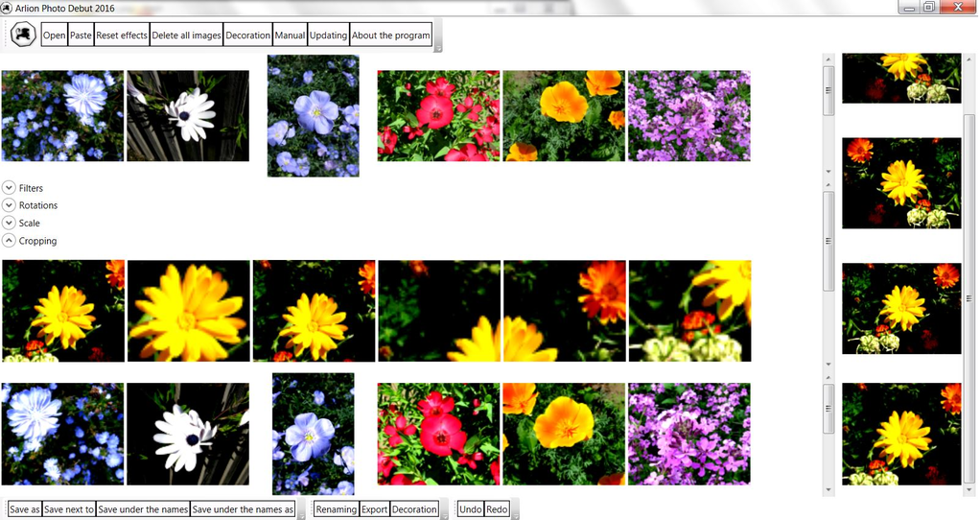Image resolution: width=980 pixels, height=520 pixels.
Task: Click the preview panel scroll-down arrow
Action: 969,490
